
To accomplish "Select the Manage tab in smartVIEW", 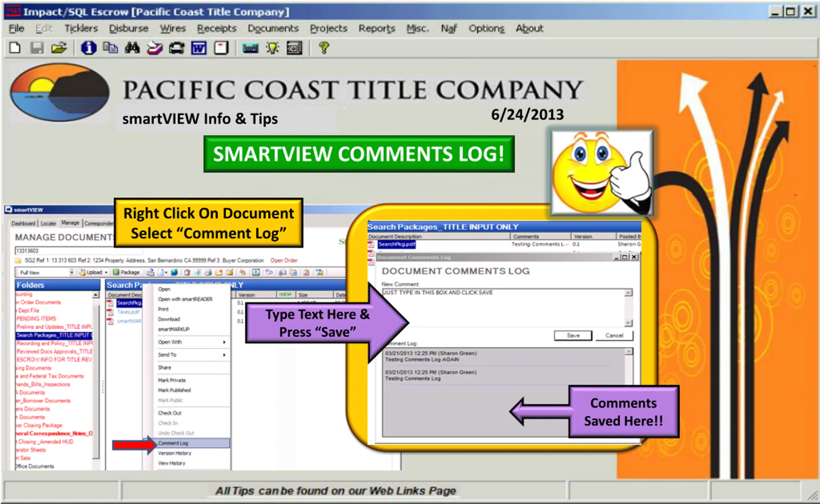I will (x=70, y=223).
